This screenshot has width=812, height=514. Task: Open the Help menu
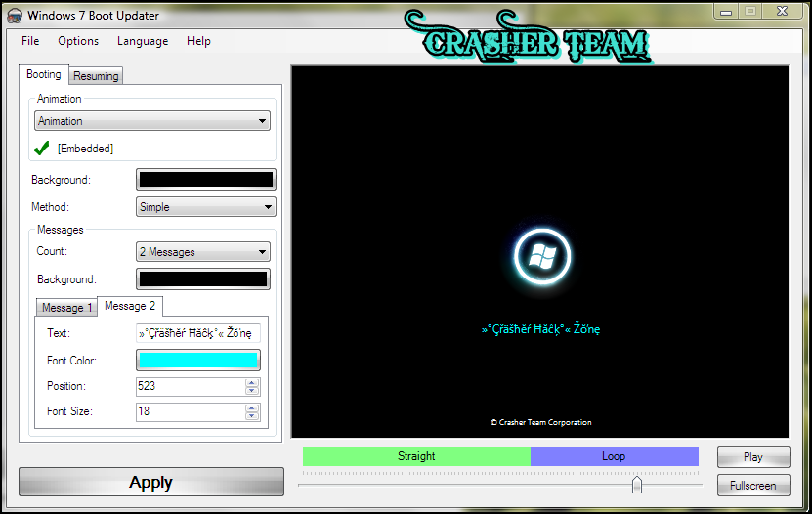point(198,41)
